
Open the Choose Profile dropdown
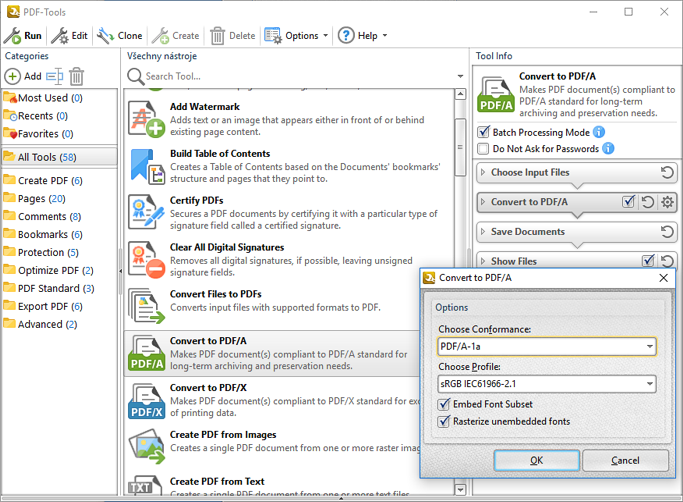click(x=547, y=384)
